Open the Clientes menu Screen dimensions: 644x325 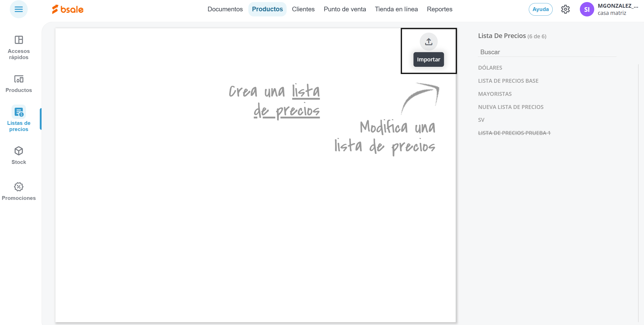303,9
